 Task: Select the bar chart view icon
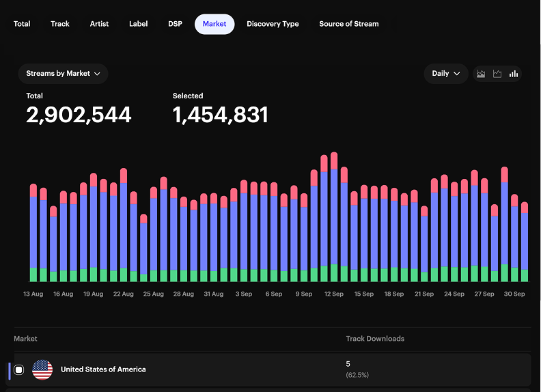tap(514, 74)
